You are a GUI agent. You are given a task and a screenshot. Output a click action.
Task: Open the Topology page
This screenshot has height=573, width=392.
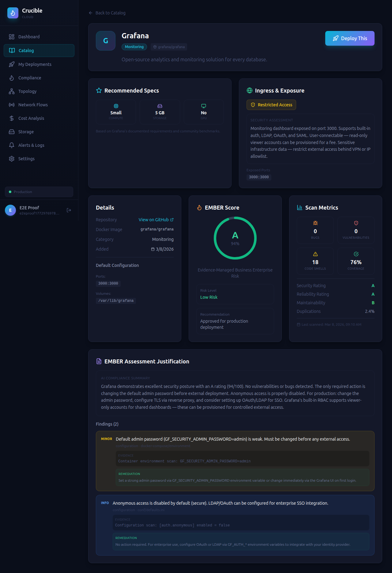[39, 91]
